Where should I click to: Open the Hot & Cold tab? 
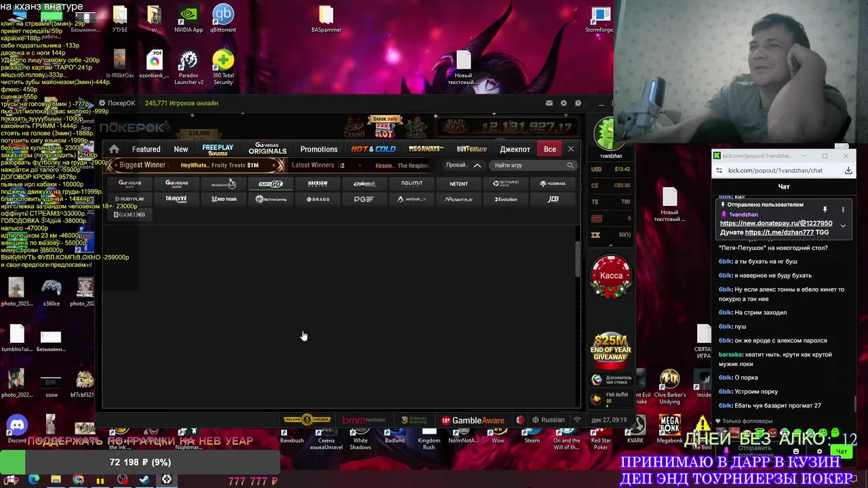(373, 149)
